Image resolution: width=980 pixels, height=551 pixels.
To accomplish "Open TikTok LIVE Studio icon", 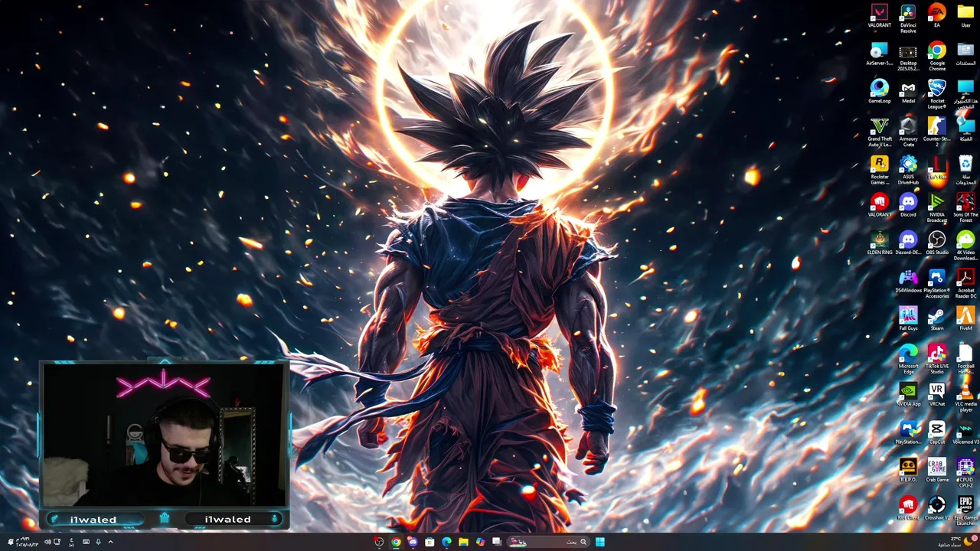I will click(x=937, y=360).
